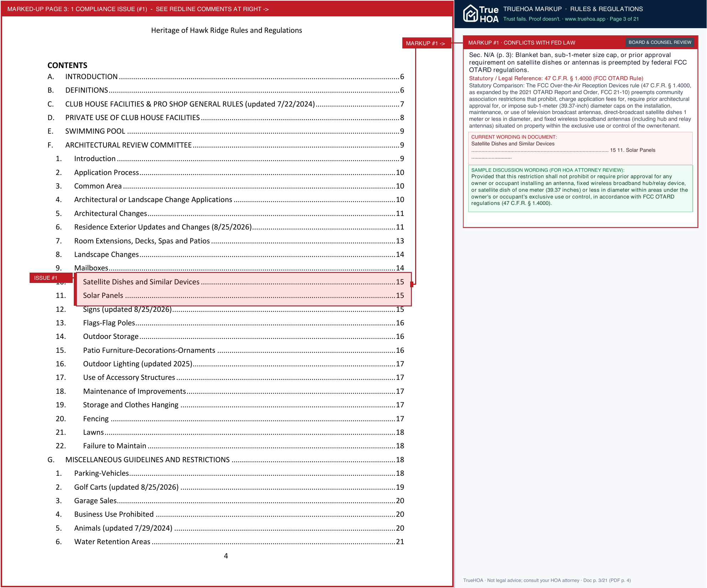This screenshot has width=707, height=588.
Task: Select the Landscape Changes entry
Action: tap(230, 254)
